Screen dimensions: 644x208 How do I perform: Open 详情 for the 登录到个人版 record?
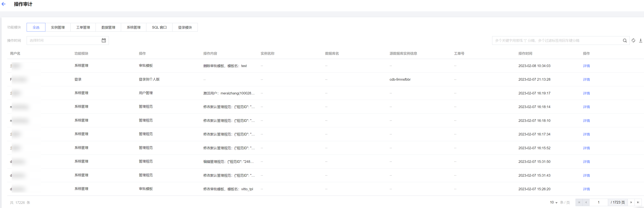pos(586,79)
